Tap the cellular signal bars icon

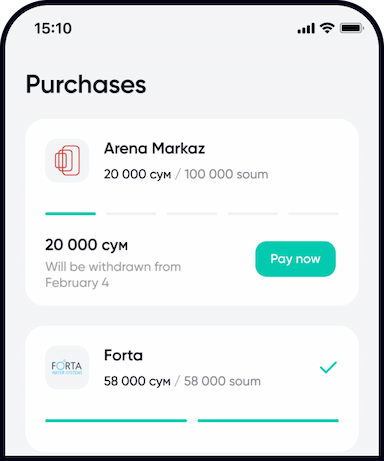306,28
